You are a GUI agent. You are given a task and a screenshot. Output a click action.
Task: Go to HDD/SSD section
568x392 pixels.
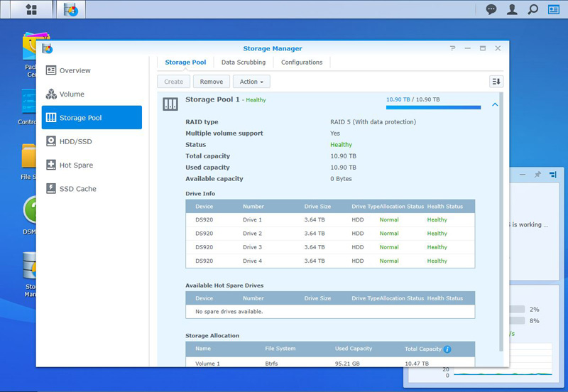pos(91,141)
